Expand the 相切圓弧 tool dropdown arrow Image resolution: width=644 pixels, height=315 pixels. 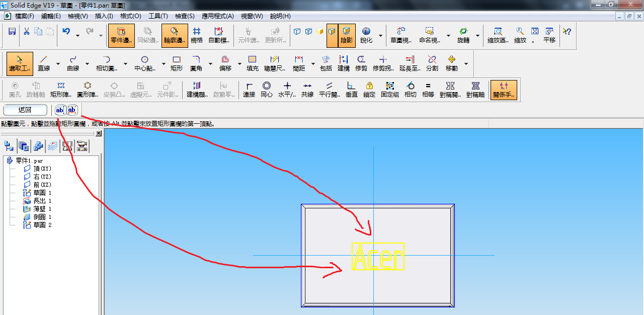tap(125, 64)
